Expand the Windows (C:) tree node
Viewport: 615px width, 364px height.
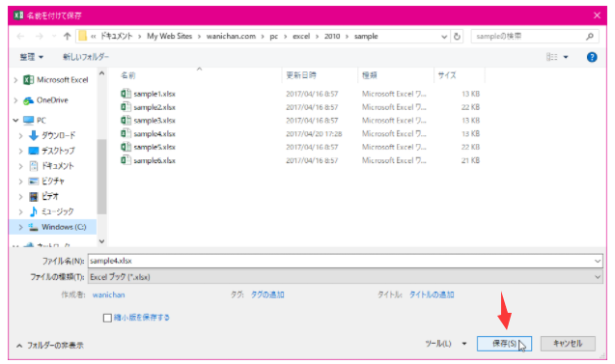coord(21,227)
